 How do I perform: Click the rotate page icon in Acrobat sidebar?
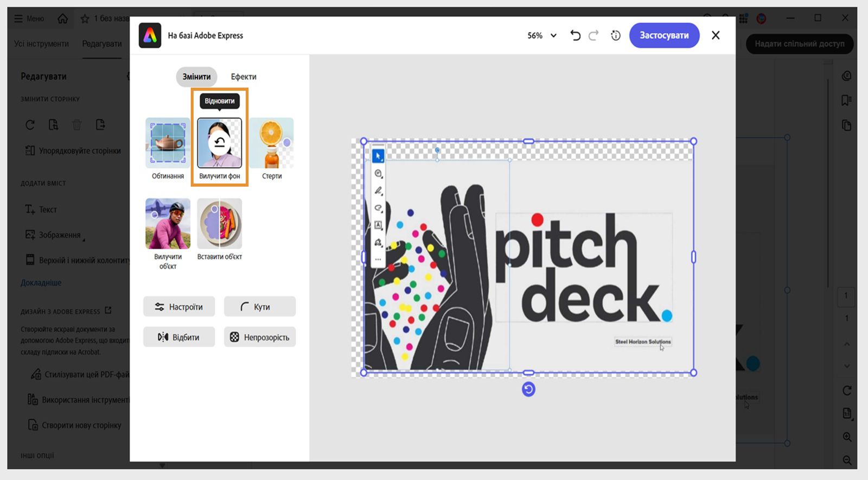[x=30, y=125]
